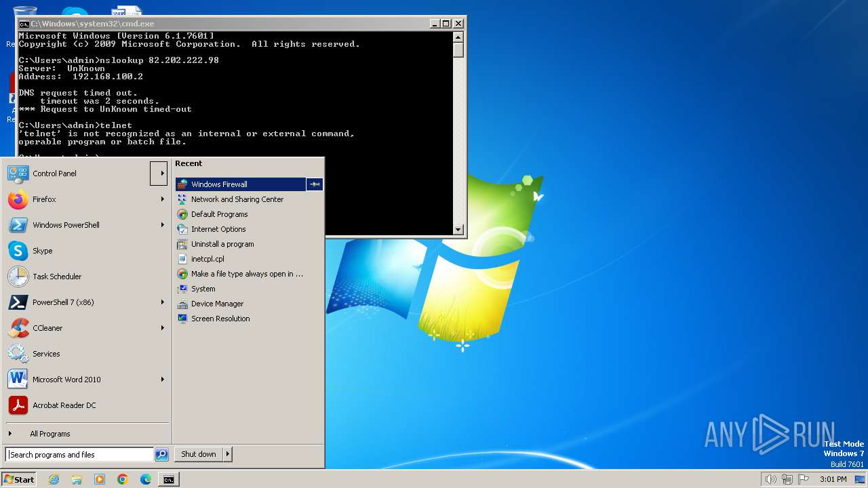Screen dimensions: 868x488
Task: Expand the Control Panel submenu arrow
Action: click(x=159, y=174)
